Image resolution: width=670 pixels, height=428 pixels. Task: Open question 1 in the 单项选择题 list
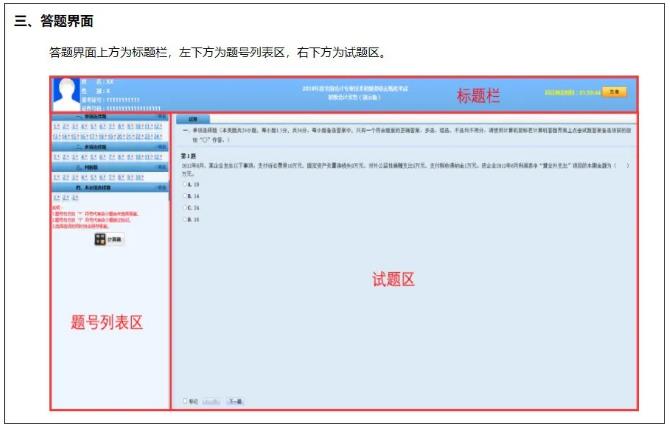tap(56, 127)
